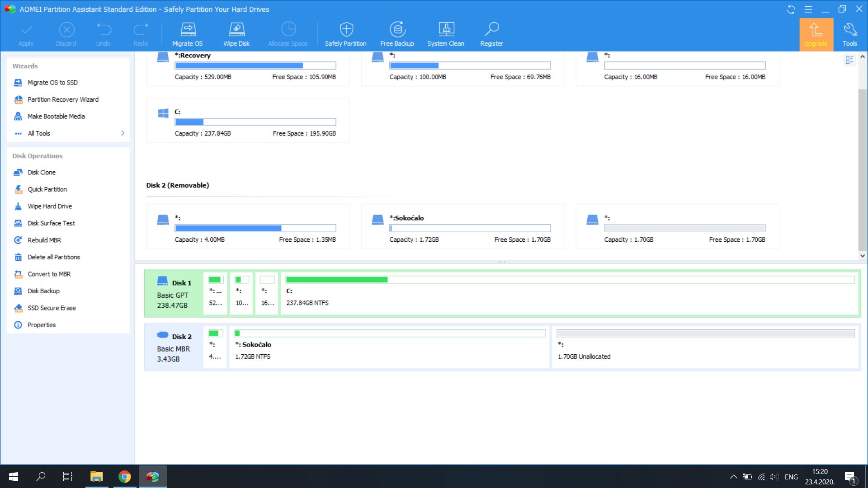Open Task View on taskbar
The height and width of the screenshot is (488, 868).
pyautogui.click(x=68, y=477)
